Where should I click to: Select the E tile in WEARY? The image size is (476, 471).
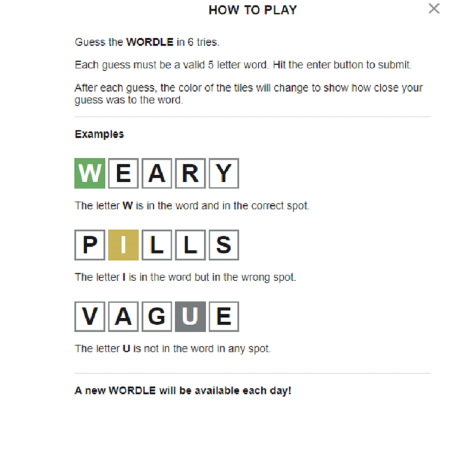click(x=123, y=174)
